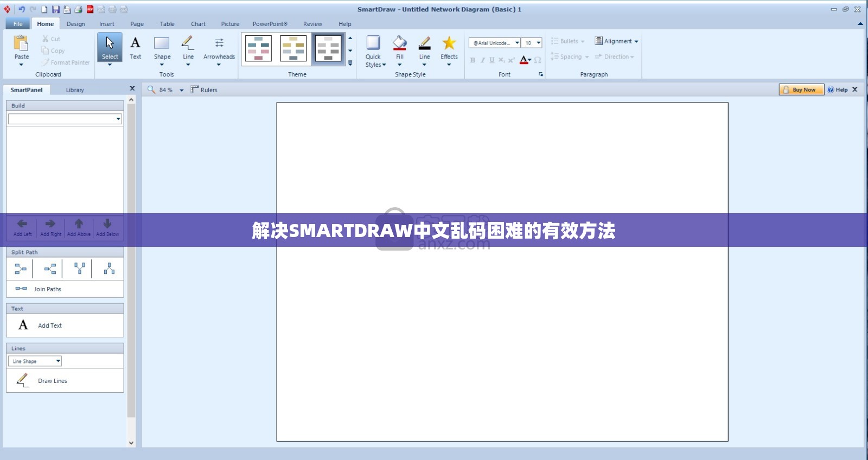The width and height of the screenshot is (868, 460).
Task: Switch to the Insert tab
Action: [x=107, y=24]
